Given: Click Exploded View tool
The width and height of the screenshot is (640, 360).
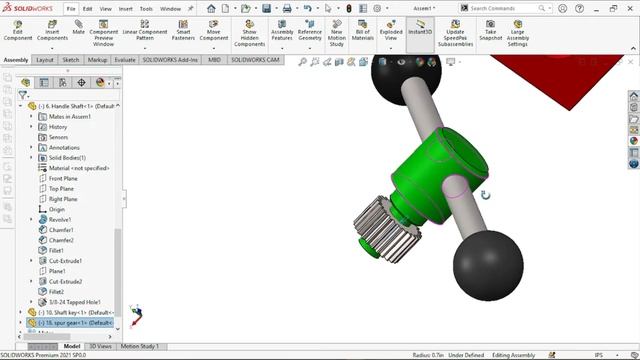Looking at the screenshot, I should tap(391, 31).
